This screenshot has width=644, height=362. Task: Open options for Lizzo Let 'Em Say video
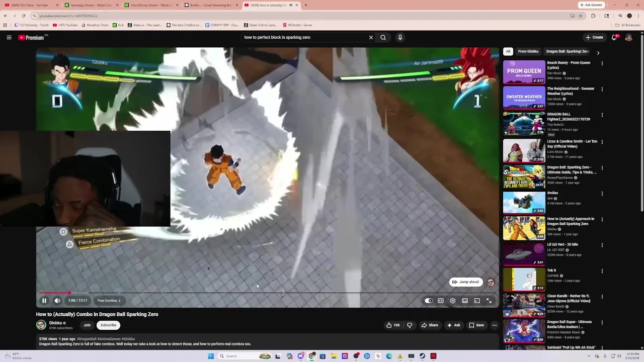pos(602,142)
